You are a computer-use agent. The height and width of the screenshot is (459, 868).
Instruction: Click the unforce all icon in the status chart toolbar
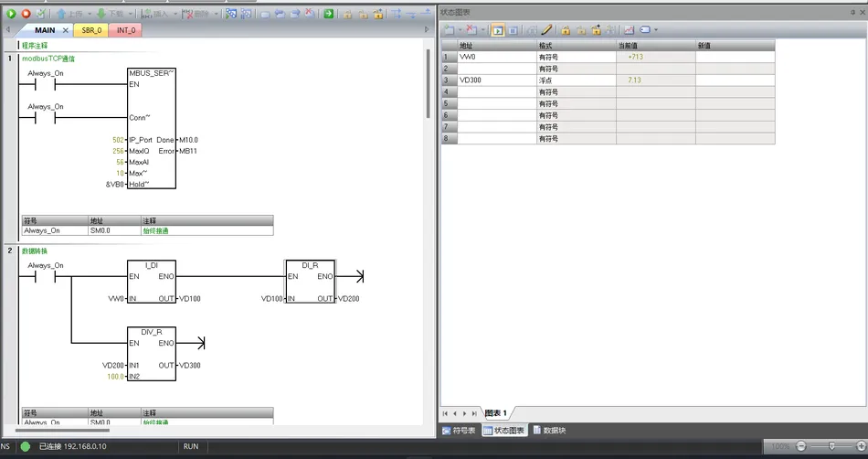596,30
